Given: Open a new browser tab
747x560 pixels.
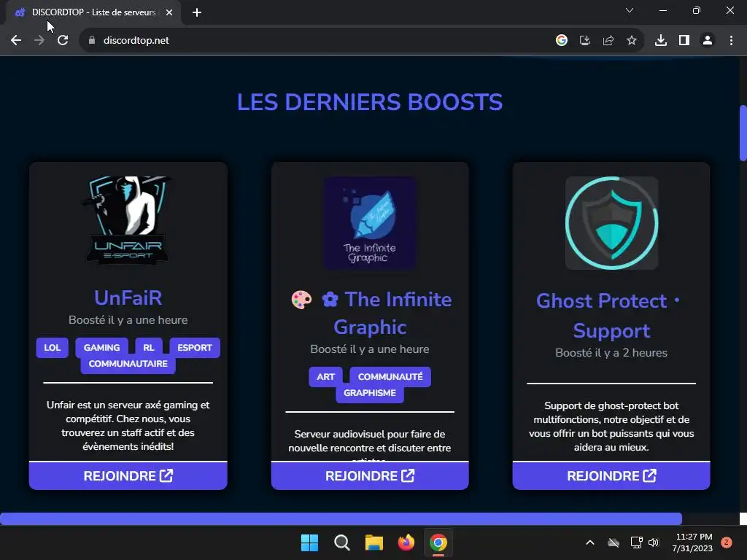Looking at the screenshot, I should coord(197,12).
